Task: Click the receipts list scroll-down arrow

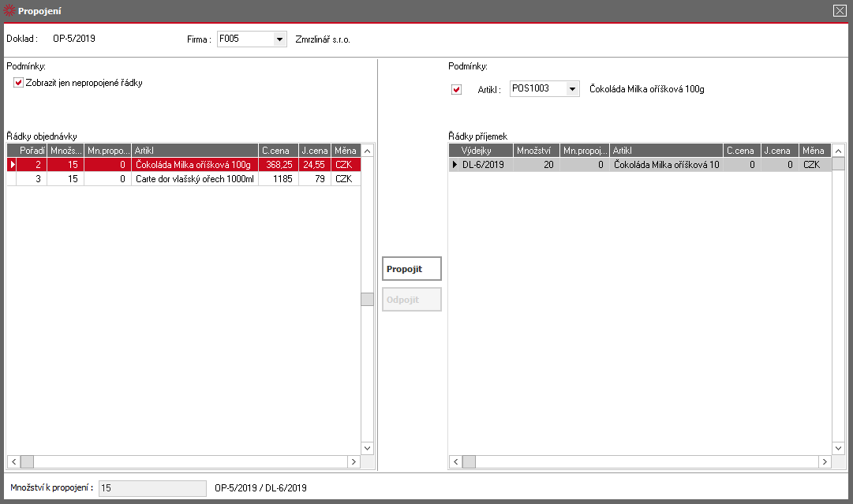Action: click(x=838, y=449)
